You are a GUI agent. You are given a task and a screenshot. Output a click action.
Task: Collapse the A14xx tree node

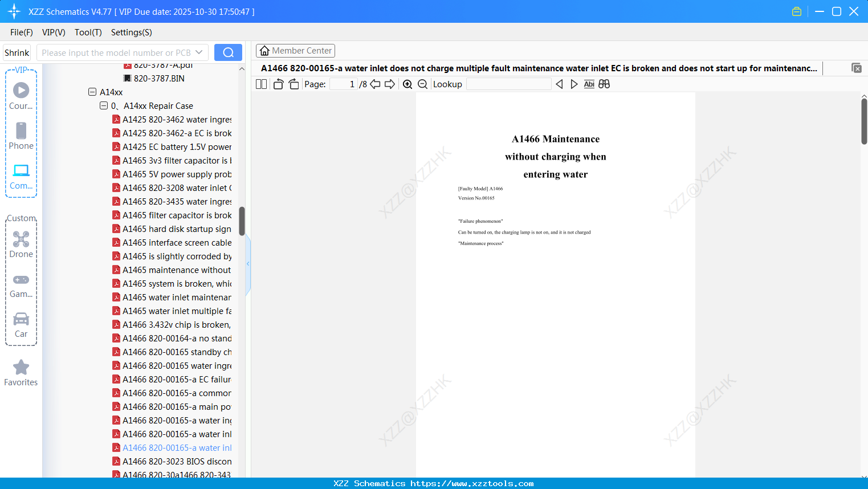[x=92, y=92]
